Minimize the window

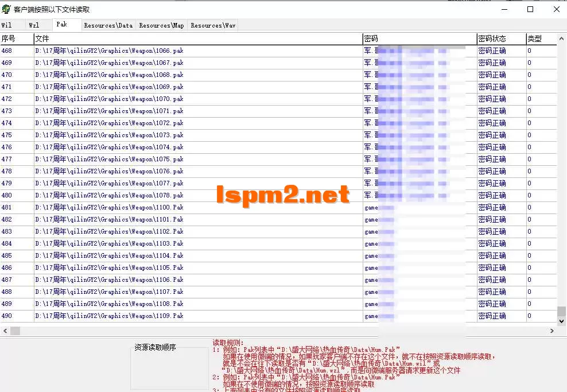point(504,9)
